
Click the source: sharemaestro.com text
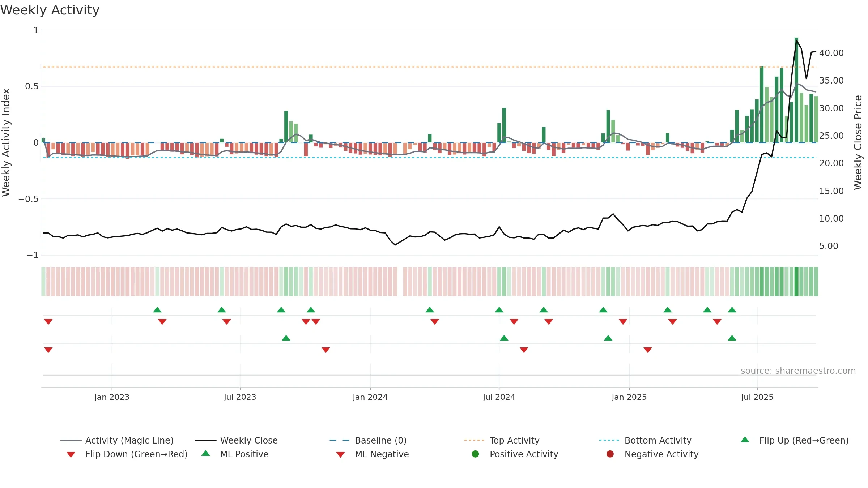pyautogui.click(x=798, y=371)
